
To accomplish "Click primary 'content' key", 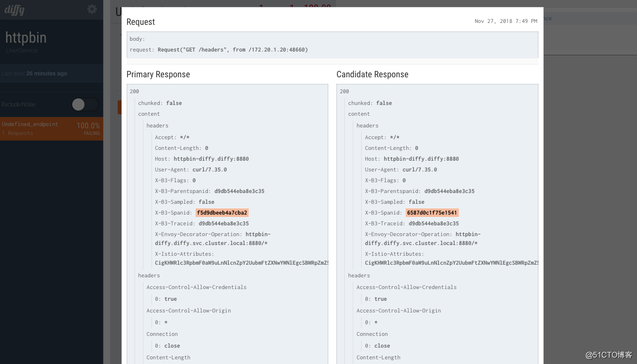I will (149, 114).
